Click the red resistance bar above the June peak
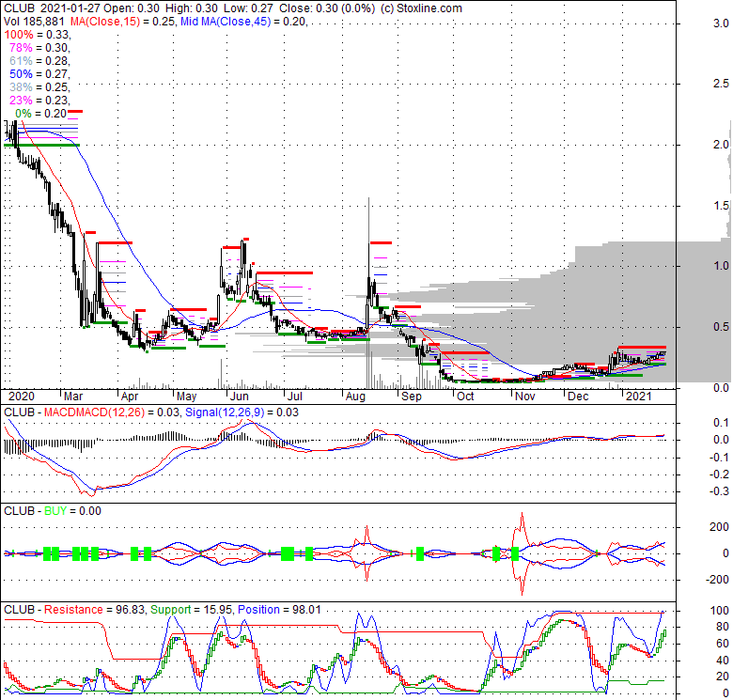 pos(245,240)
